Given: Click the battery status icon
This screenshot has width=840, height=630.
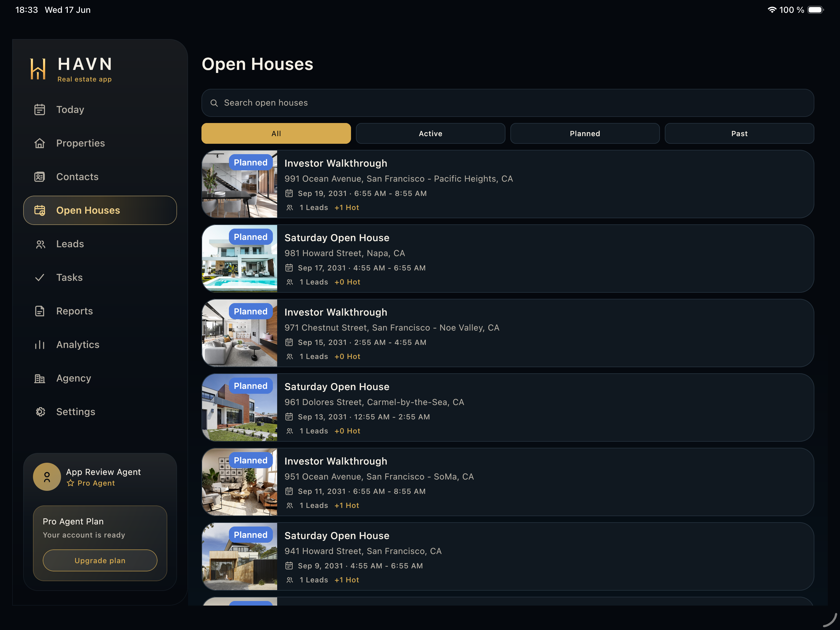Looking at the screenshot, I should point(815,10).
